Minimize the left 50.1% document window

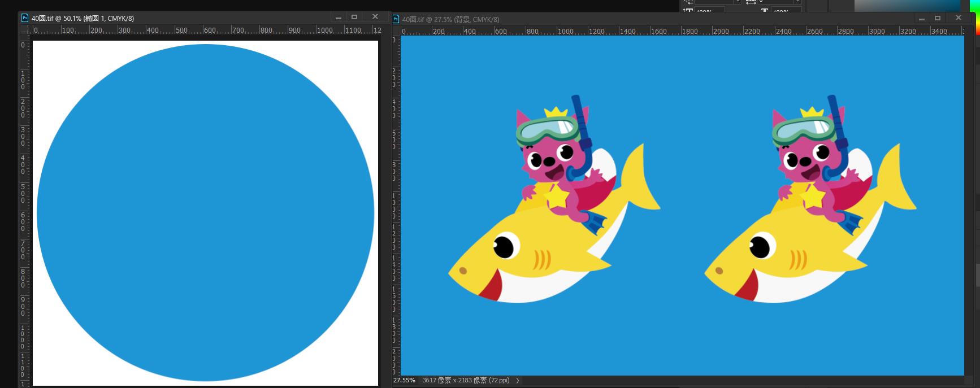pyautogui.click(x=339, y=18)
